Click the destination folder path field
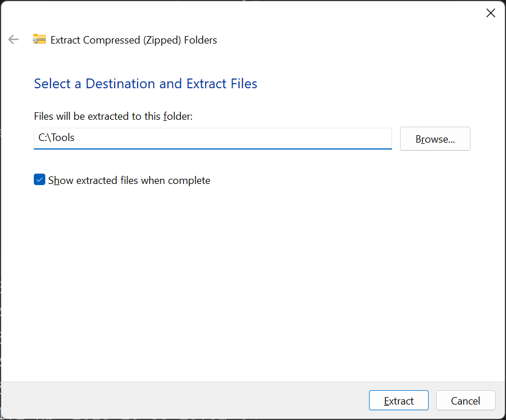The image size is (506, 420). pos(213,139)
